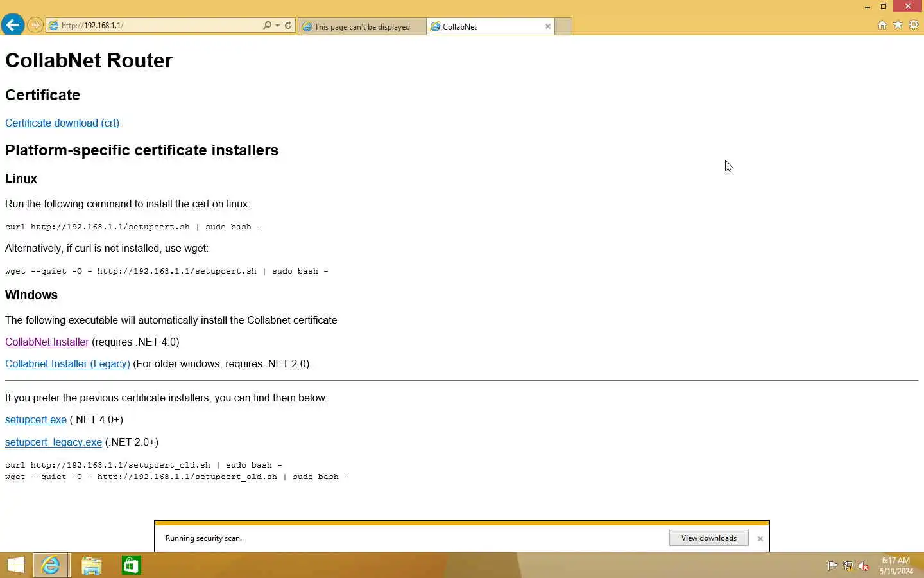Open the clock showing 6:17 AM
Viewport: 924px width, 578px height.
tap(896, 566)
